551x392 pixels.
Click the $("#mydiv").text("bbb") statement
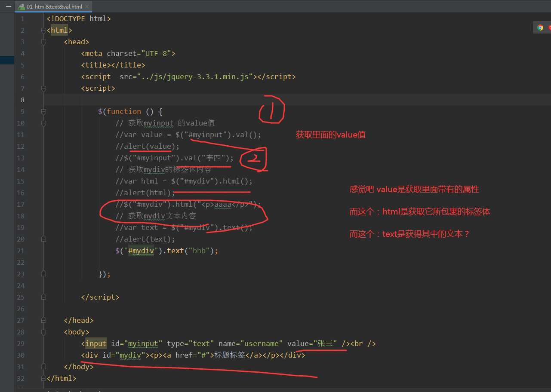166,251
